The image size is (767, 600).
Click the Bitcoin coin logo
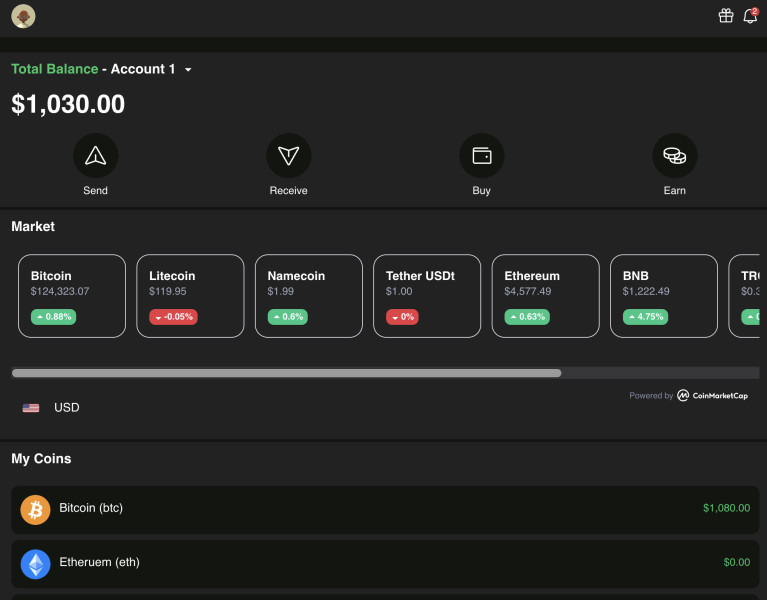click(x=35, y=510)
